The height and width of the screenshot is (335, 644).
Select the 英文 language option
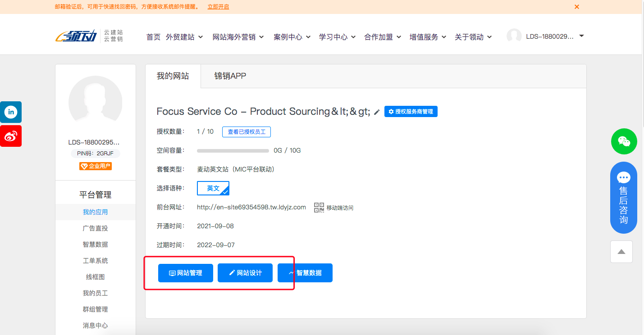[213, 188]
